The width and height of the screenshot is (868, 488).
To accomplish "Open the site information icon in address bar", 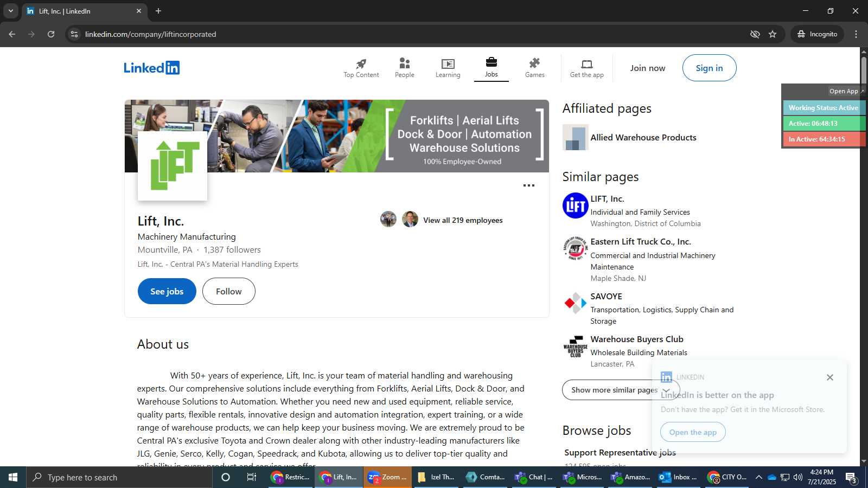I will (74, 34).
